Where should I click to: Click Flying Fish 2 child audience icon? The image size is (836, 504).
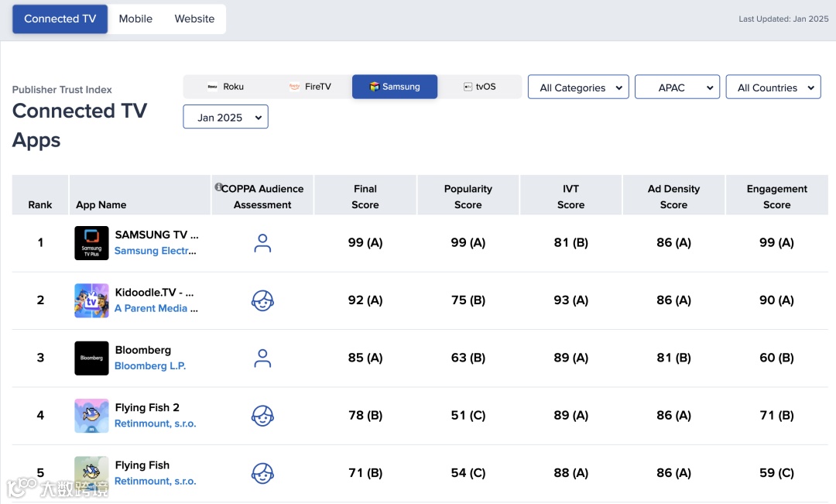pos(263,416)
